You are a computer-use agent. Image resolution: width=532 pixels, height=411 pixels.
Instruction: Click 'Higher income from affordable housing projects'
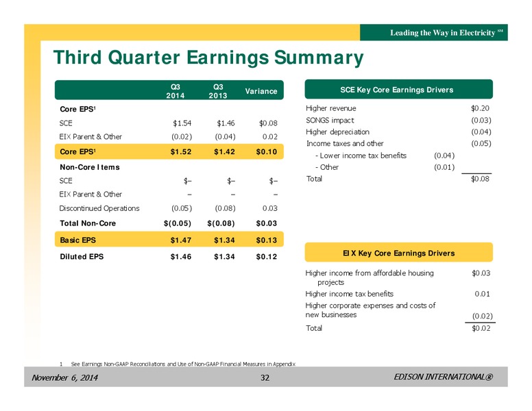[x=370, y=277]
